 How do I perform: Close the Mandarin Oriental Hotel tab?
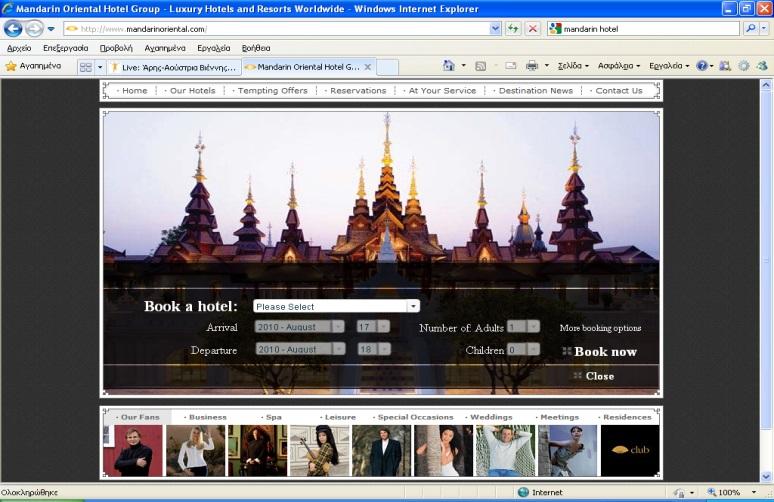coord(368,67)
